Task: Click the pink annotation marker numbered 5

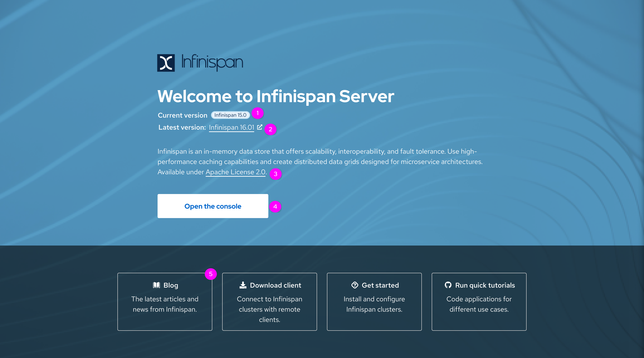Action: click(211, 274)
